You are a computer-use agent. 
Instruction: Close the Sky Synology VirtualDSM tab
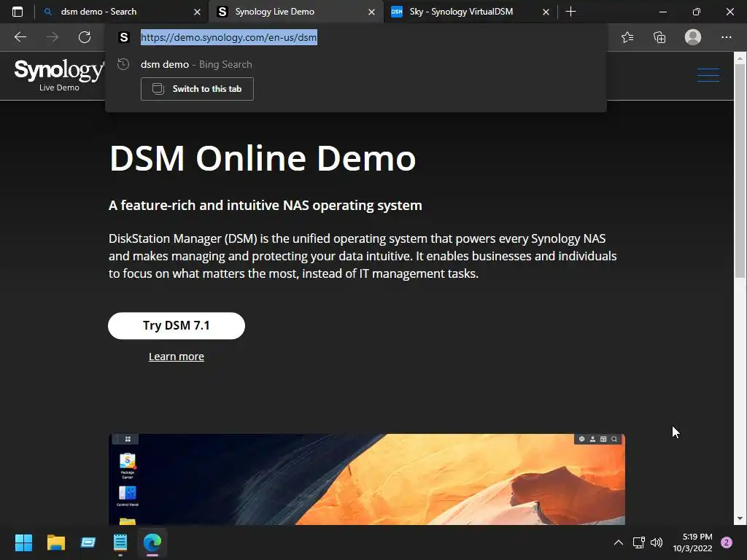click(546, 12)
